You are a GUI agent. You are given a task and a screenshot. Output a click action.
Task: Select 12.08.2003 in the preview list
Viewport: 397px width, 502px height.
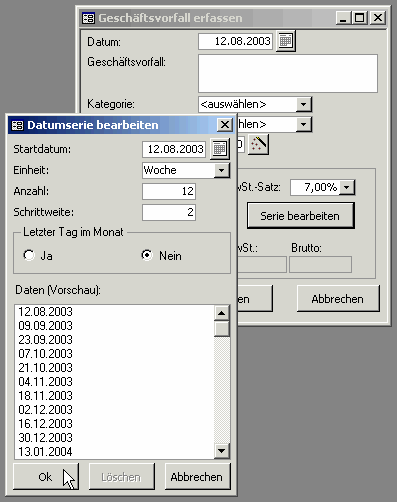pos(114,312)
